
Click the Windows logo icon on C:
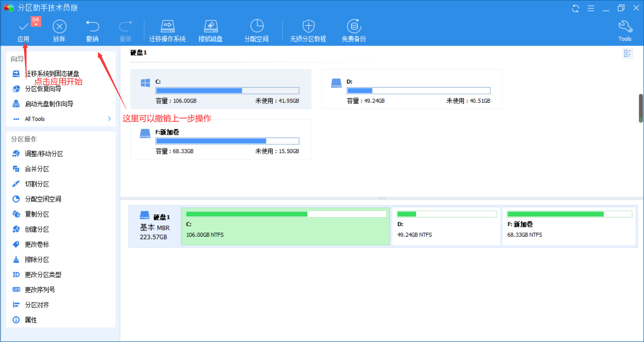coord(145,83)
